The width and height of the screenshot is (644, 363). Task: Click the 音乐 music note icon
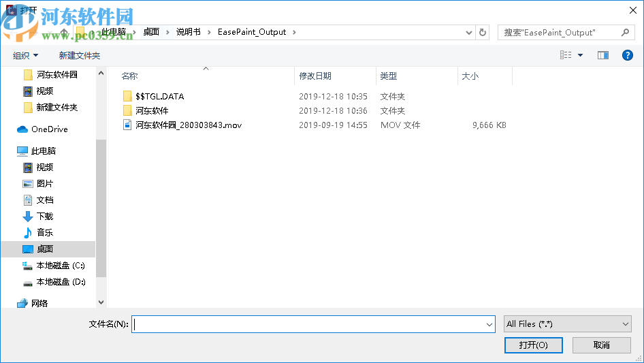27,233
